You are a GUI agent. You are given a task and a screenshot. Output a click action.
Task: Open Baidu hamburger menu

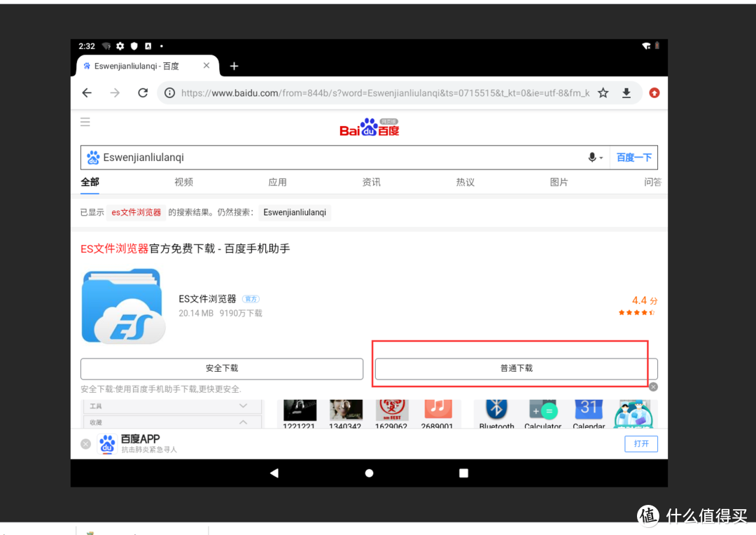(x=85, y=122)
